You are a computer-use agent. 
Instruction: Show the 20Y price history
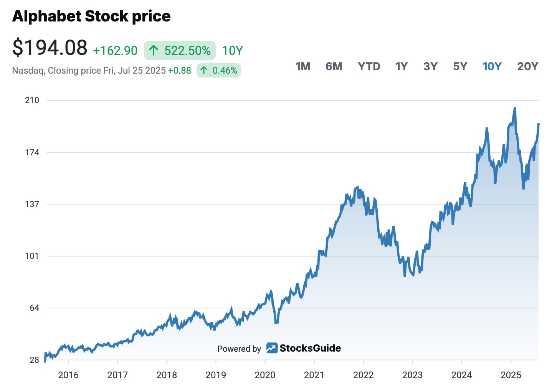point(528,66)
